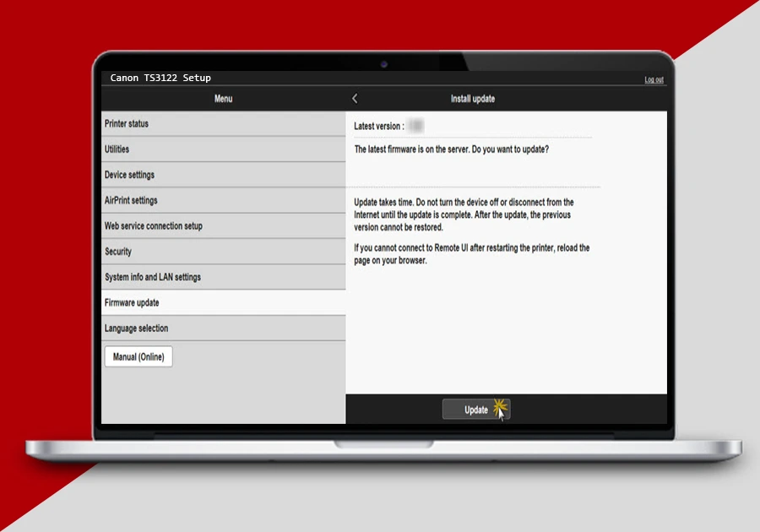Select Utilities in the menu
The height and width of the screenshot is (532, 760).
tap(224, 149)
